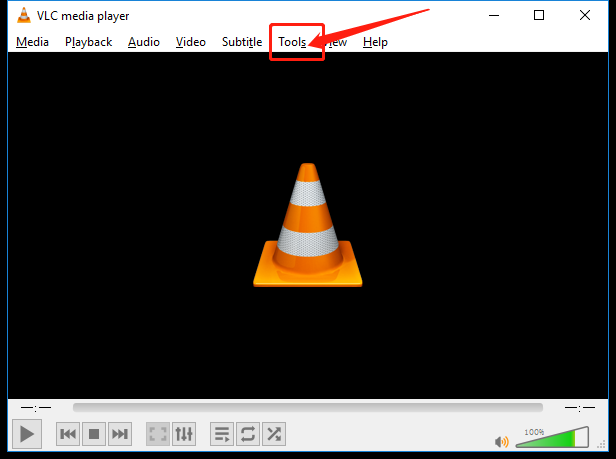Close the VLC media player window

tap(585, 15)
